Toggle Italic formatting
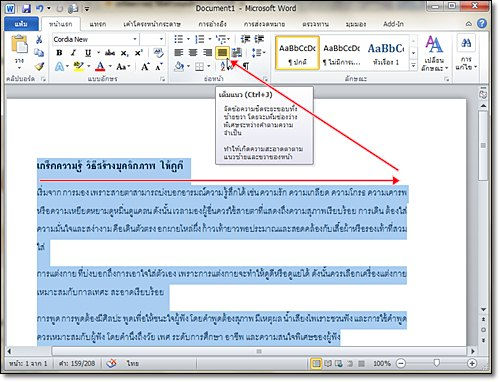500x382 pixels. (73, 53)
